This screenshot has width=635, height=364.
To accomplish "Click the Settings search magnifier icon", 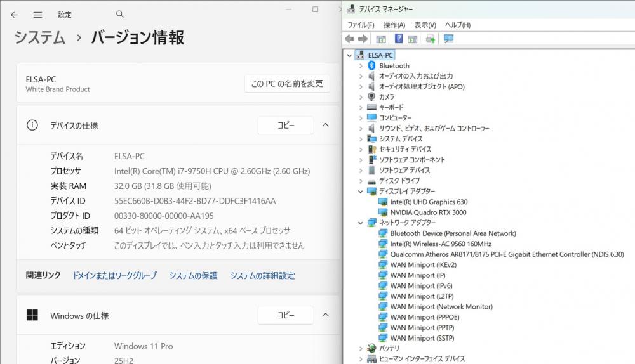I will click(121, 15).
